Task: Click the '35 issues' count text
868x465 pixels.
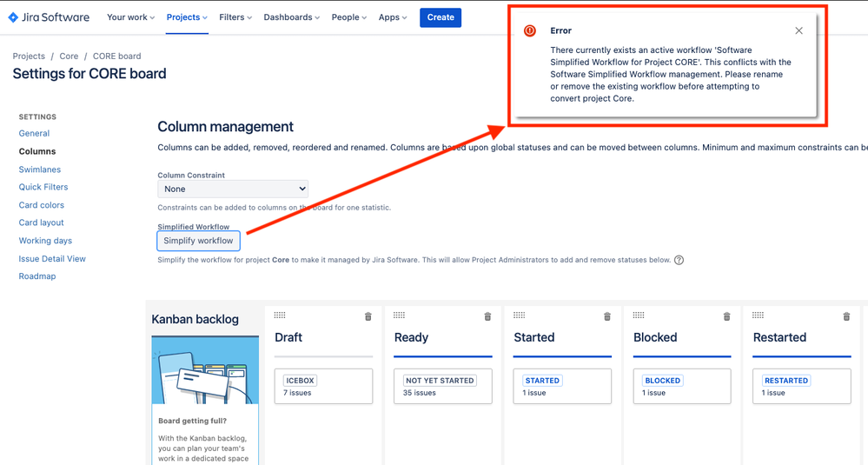Action: click(419, 393)
